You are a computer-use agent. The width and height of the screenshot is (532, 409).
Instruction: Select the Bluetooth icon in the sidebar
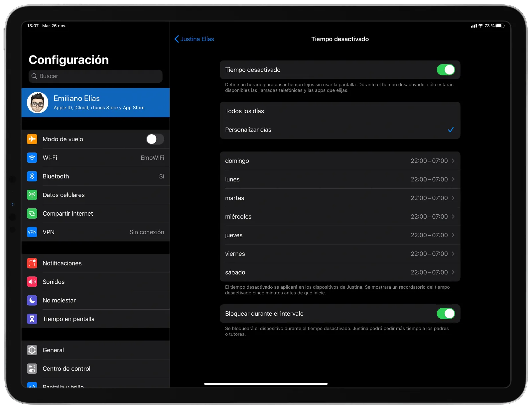[32, 176]
